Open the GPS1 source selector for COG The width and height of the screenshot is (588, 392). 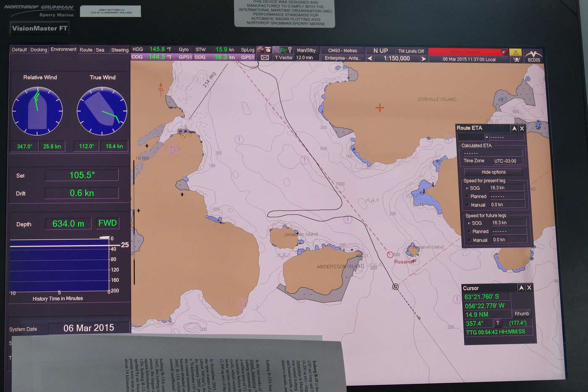[x=185, y=57]
